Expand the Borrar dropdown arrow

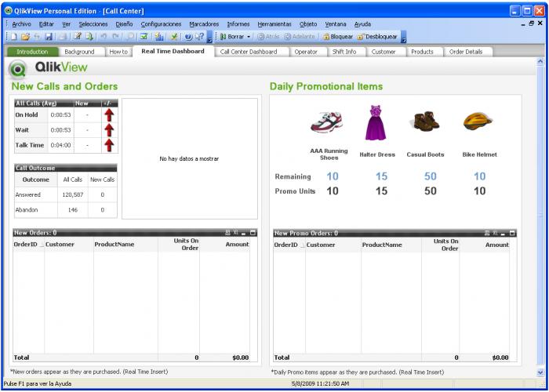[x=249, y=37]
